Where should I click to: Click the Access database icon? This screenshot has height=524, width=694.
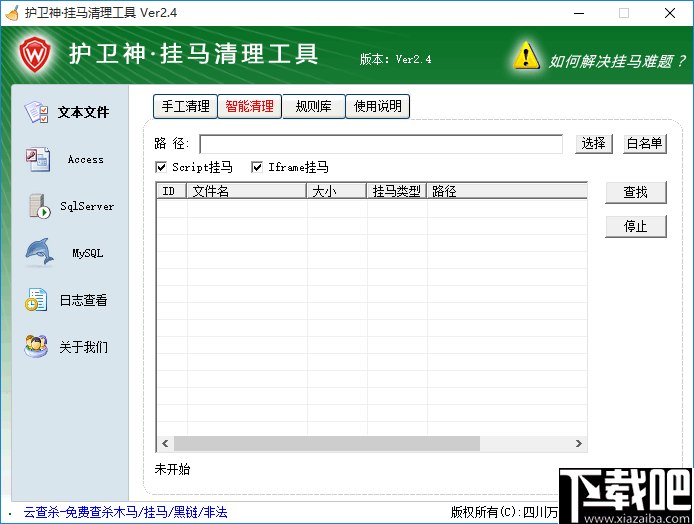coord(38,159)
